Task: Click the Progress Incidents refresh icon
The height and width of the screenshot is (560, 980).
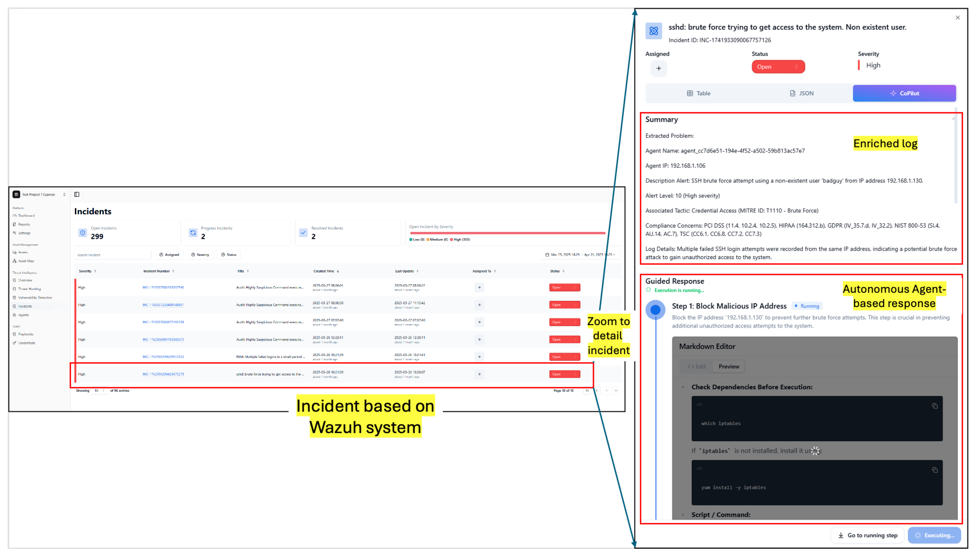Action: tap(193, 233)
